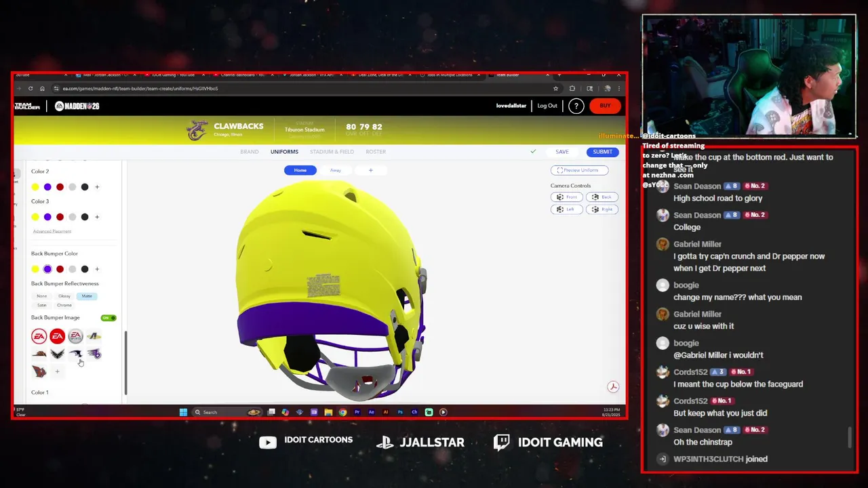
Task: Open Photoshop from the taskbar
Action: (x=400, y=412)
